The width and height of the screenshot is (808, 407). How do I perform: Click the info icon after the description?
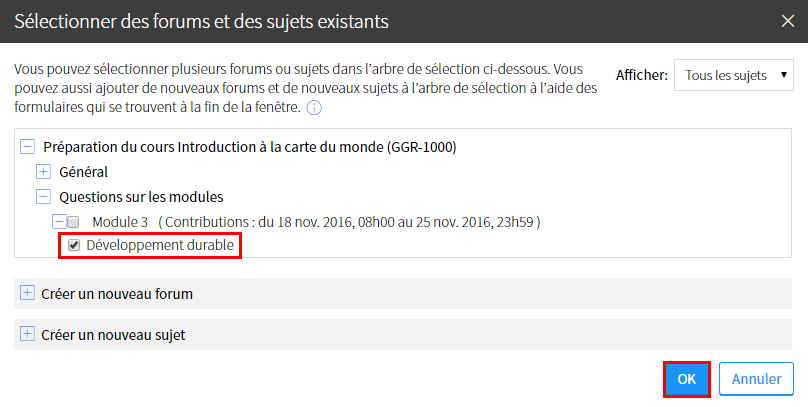314,107
